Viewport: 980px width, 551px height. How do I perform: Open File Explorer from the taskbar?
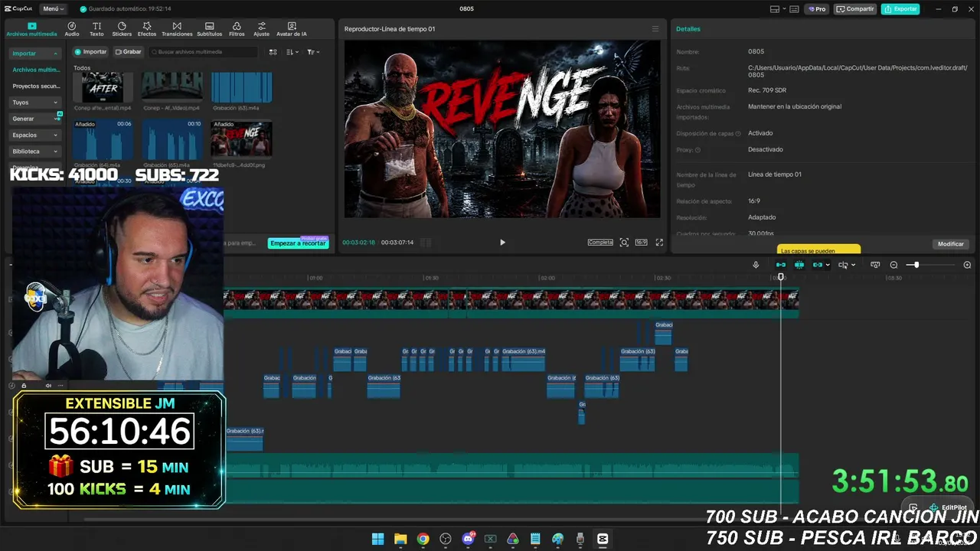[x=400, y=539]
